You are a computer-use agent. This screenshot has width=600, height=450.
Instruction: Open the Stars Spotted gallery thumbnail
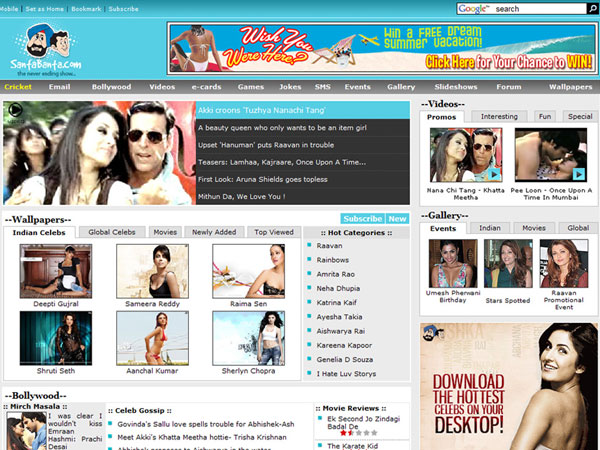point(508,264)
